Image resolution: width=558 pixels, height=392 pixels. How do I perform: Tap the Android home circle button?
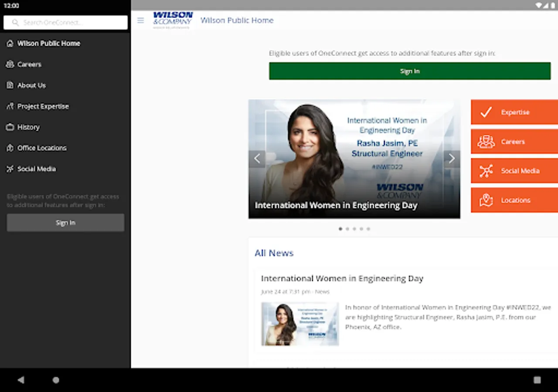tap(56, 380)
